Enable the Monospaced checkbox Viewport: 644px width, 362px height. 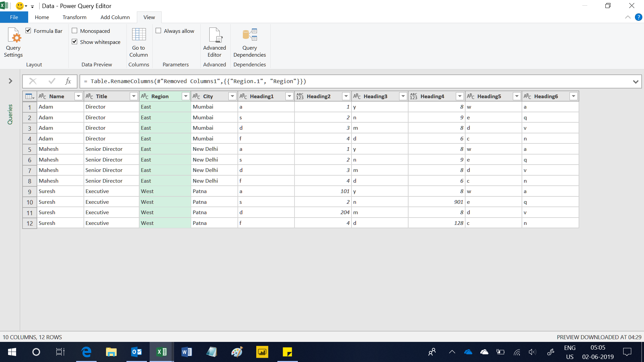pos(74,31)
